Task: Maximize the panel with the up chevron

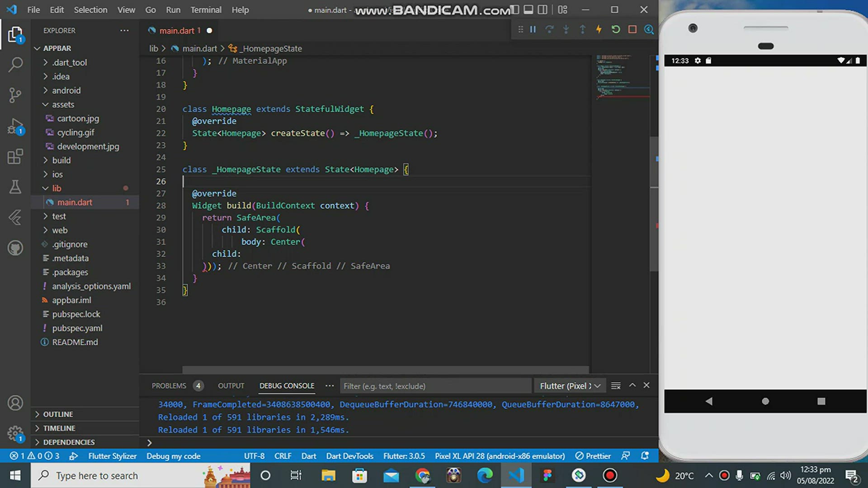Action: [x=632, y=385]
